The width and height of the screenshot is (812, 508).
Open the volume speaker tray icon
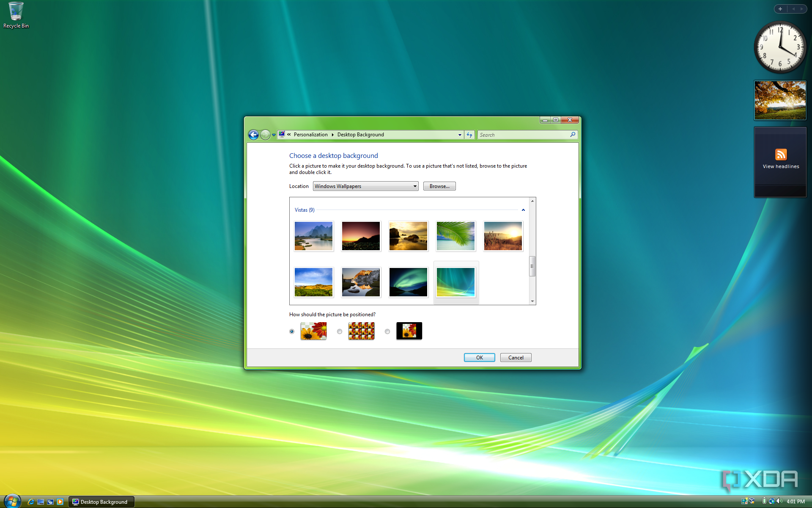pyautogui.click(x=779, y=501)
